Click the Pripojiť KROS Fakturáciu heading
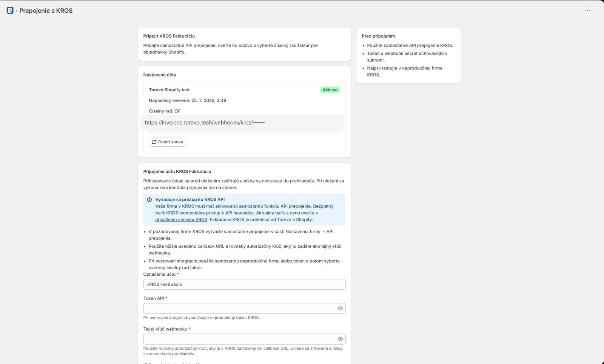The height and width of the screenshot is (364, 604). pyautogui.click(x=169, y=36)
